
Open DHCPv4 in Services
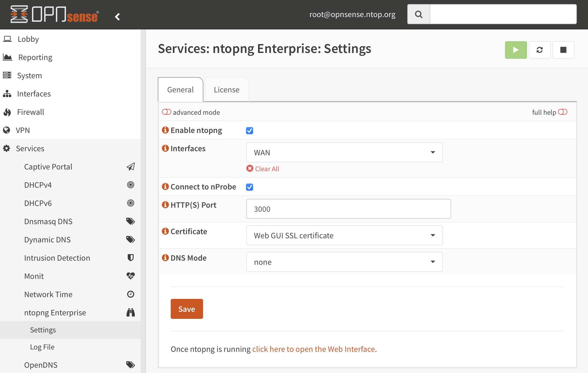[x=38, y=185]
